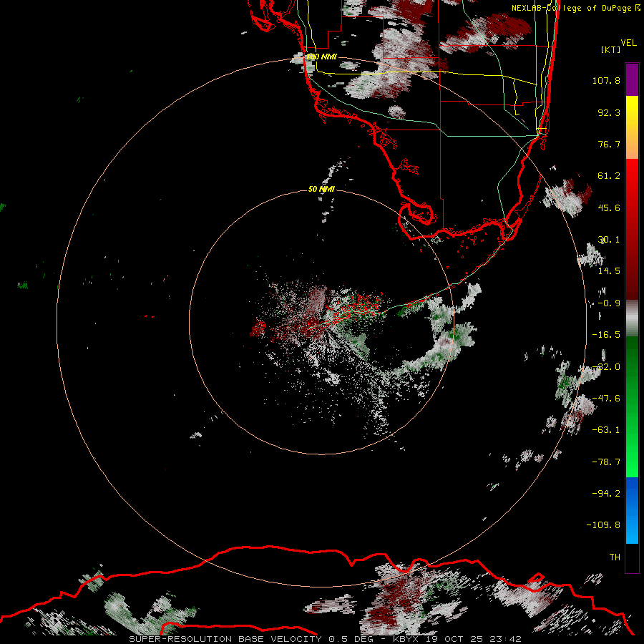This screenshot has width=644, height=644.
Task: Click the 61.2 legend value
Action: click(x=609, y=176)
